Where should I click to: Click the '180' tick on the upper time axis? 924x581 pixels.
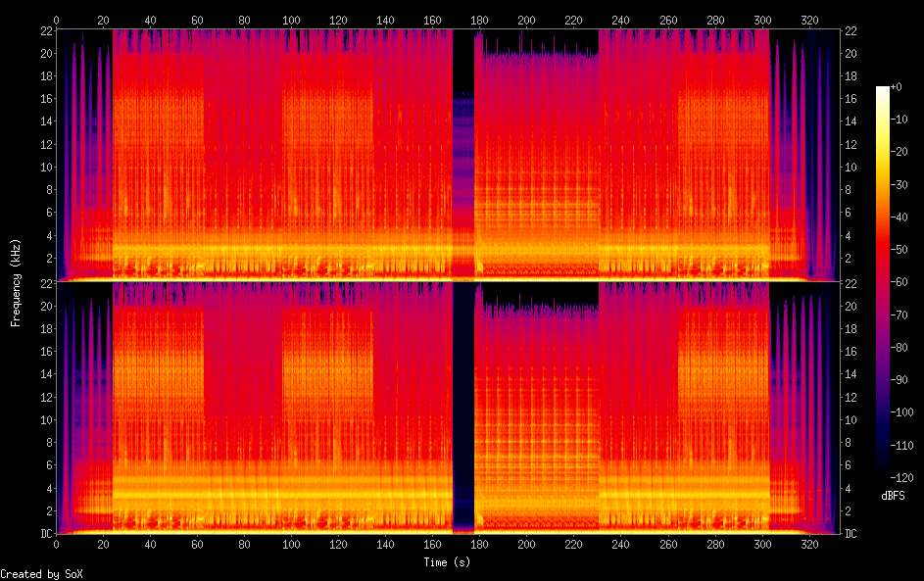(x=480, y=20)
